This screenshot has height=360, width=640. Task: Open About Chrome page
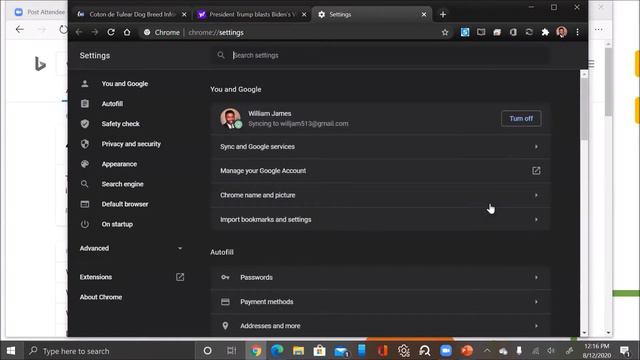tap(101, 297)
